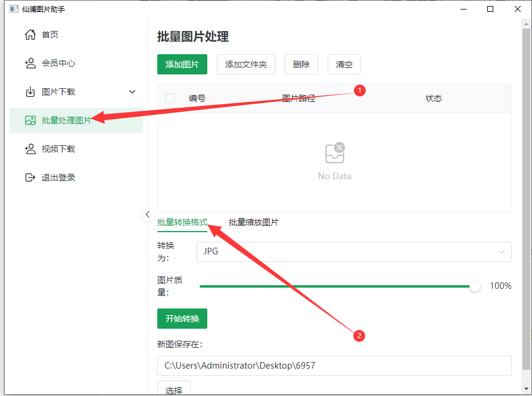Click the 状态 column header
This screenshot has height=396, width=532.
pos(433,98)
